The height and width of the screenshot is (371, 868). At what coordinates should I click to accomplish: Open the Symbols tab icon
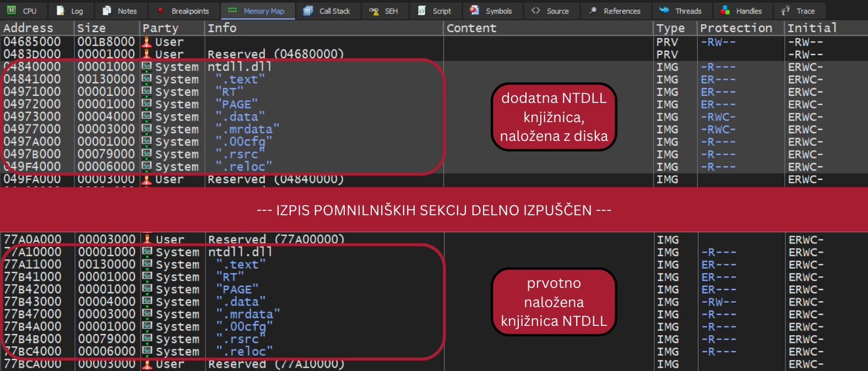pos(474,10)
